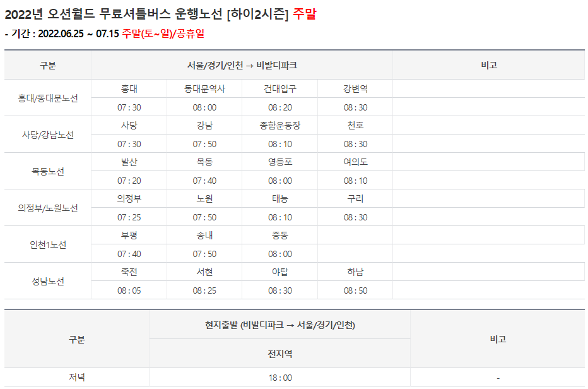This screenshot has width=588, height=389.
Task: Select the 07:40 time under 부평
Action: coord(129,254)
